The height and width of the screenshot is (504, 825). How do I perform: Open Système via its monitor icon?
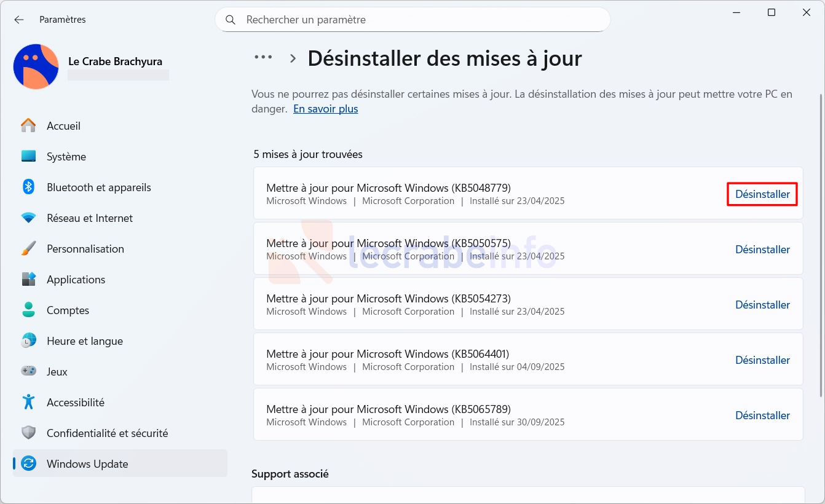(28, 157)
